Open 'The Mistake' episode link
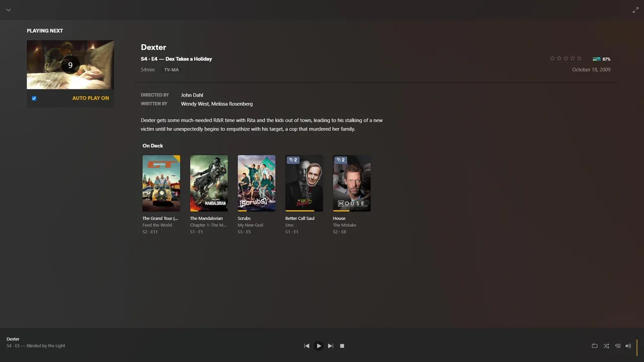The width and height of the screenshot is (644, 362). point(345,225)
